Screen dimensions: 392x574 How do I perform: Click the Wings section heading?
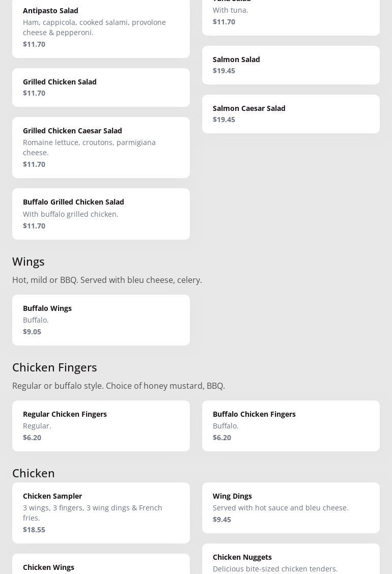tap(29, 262)
